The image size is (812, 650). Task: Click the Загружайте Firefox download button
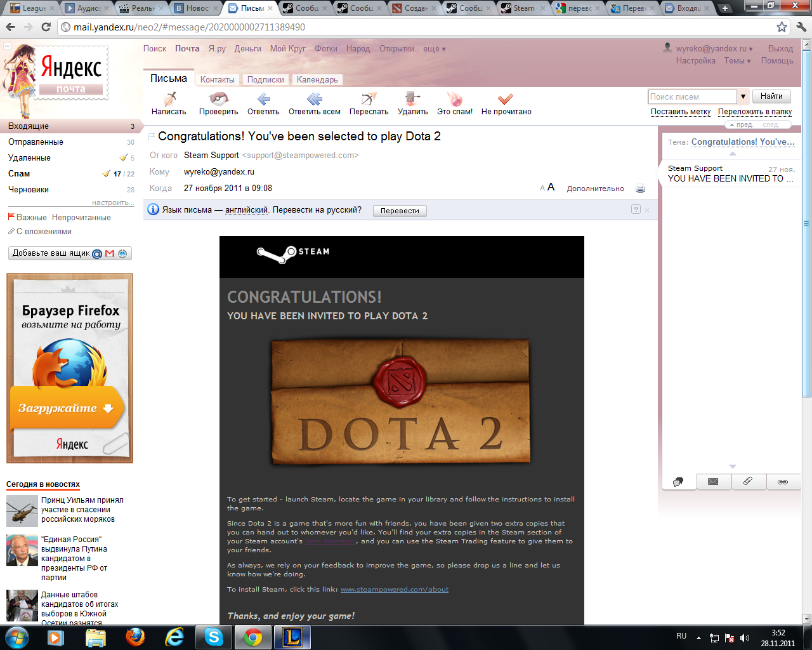coord(66,408)
